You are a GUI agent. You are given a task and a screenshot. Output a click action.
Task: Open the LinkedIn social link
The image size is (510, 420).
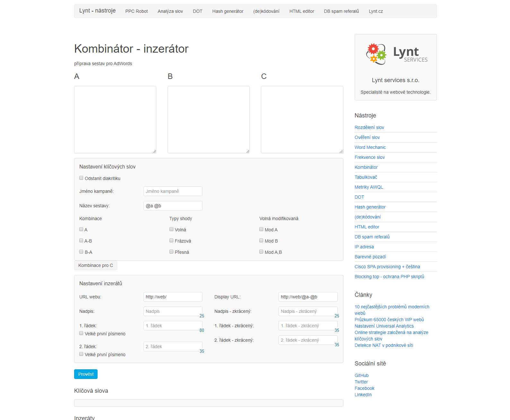363,395
